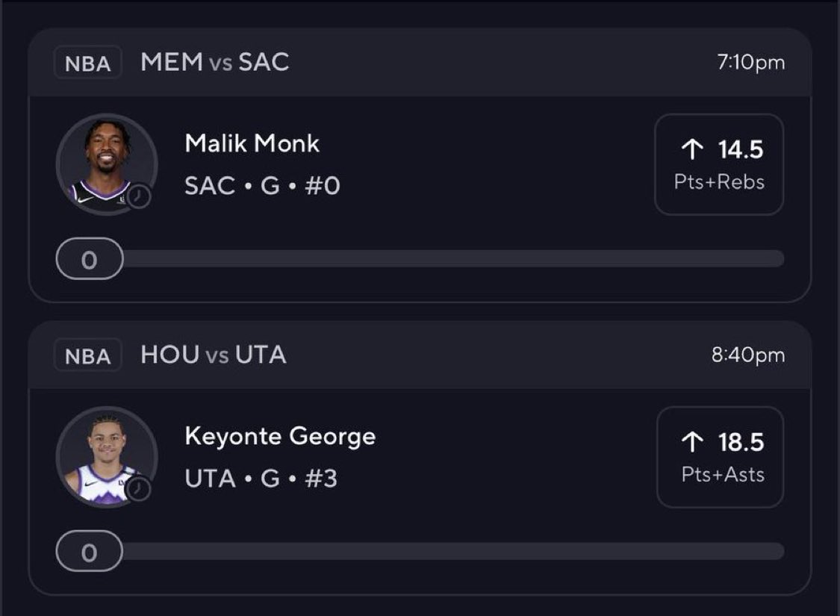Click Keyonte George's player headshot
This screenshot has width=840, height=616.
105,455
